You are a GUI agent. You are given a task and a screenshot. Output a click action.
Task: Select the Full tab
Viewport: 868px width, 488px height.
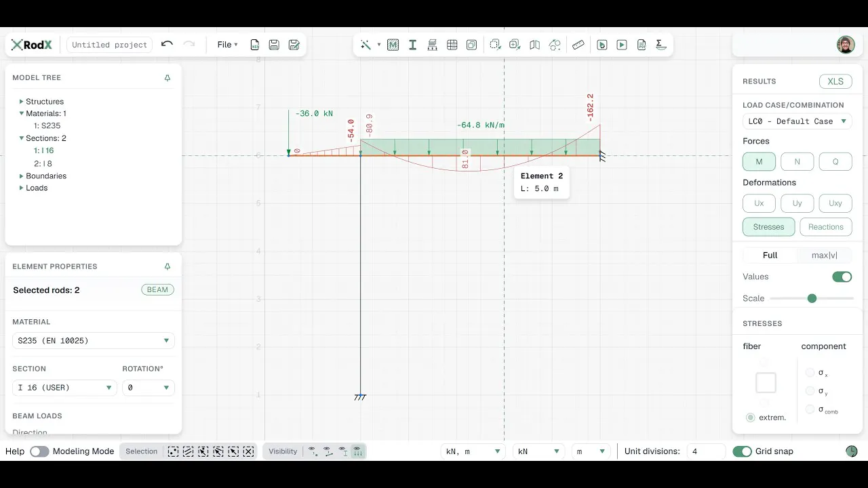point(770,256)
